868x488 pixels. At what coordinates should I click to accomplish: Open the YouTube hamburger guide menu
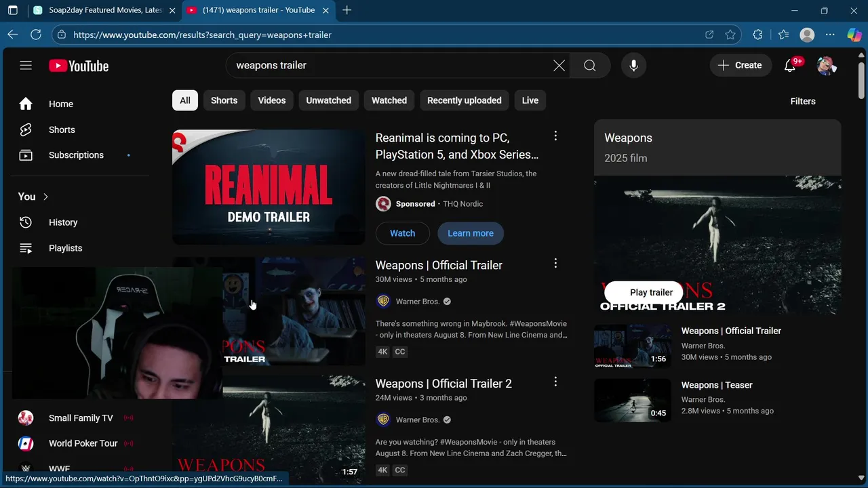[26, 66]
